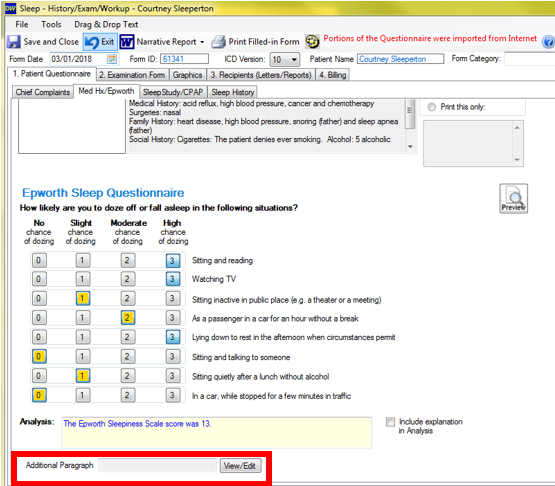Select score 2 for Sitting inactive in public place

tap(127, 298)
